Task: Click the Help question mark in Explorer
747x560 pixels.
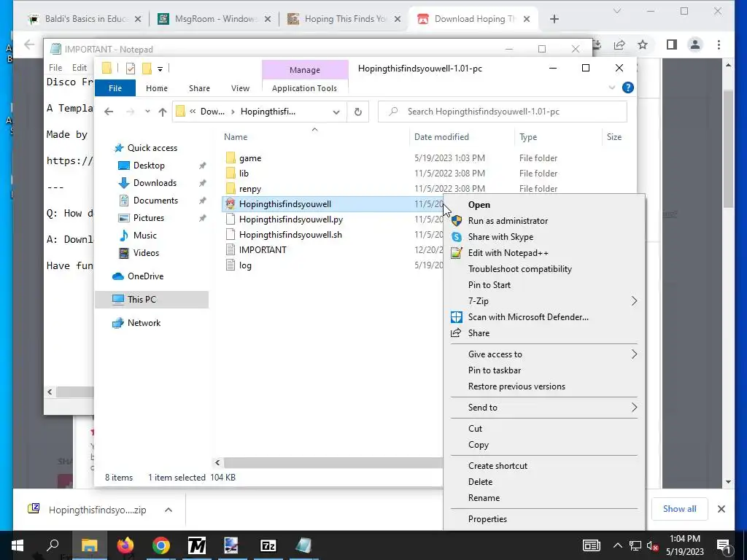Action: (x=628, y=87)
